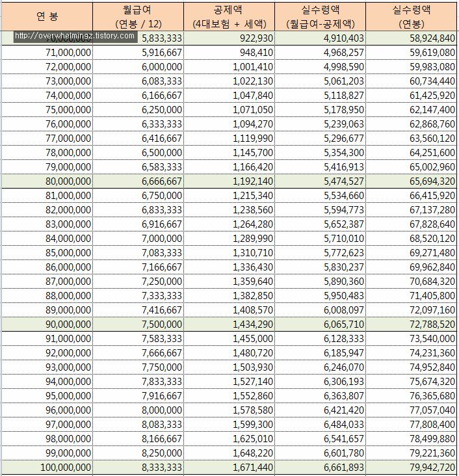
Task: Open the overwhelmingz.tistory.com link text
Action: coord(75,36)
